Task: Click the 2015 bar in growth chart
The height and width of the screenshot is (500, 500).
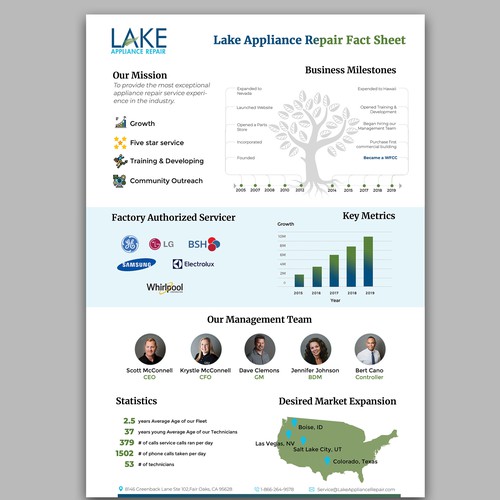Action: point(299,281)
